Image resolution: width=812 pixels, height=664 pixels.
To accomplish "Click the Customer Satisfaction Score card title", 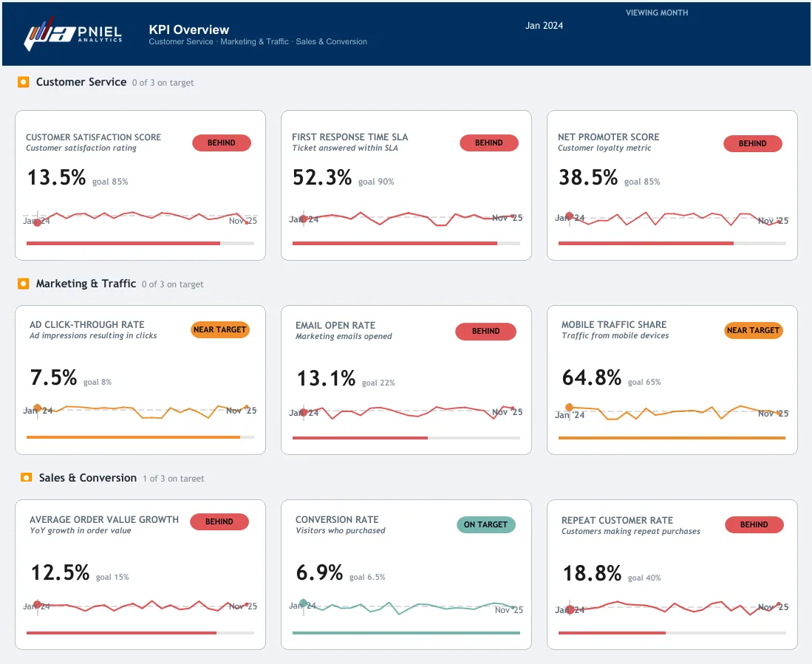I will (x=93, y=137).
